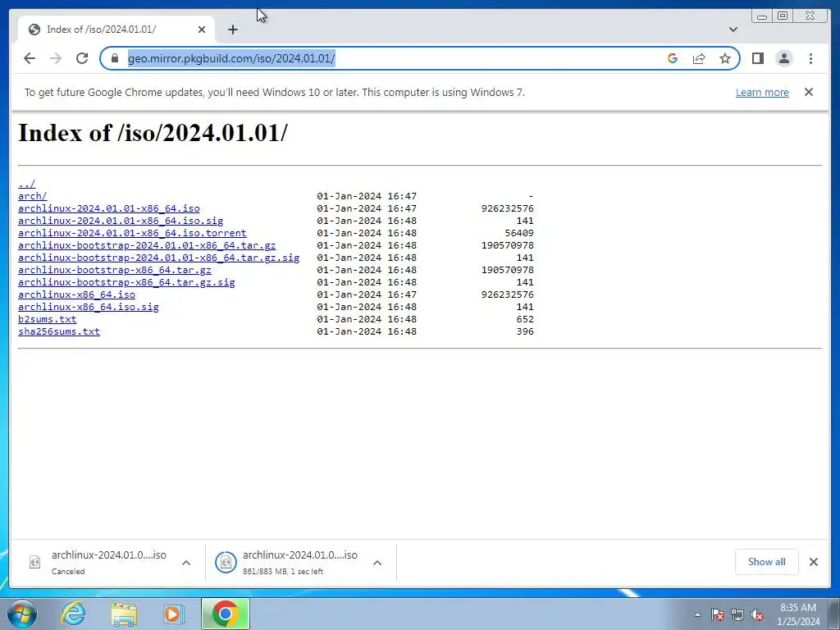
Task: Show hidden system tray icons
Action: pyautogui.click(x=697, y=614)
